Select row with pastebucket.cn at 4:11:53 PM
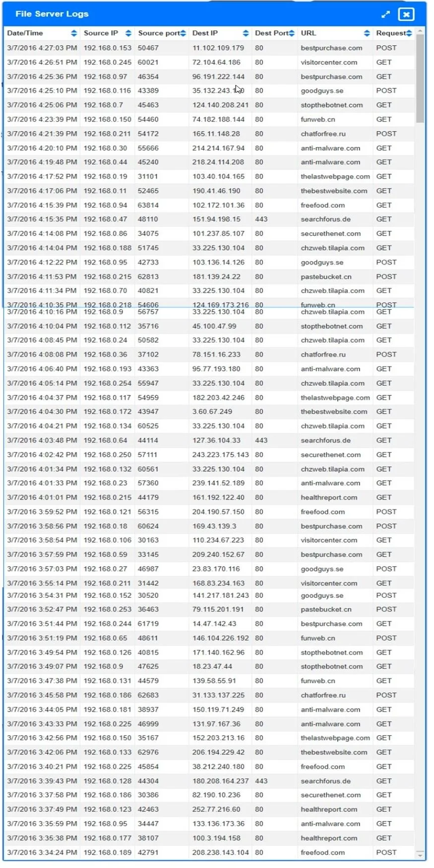Viewport: 434px width, 868px height. pyautogui.click(x=209, y=277)
